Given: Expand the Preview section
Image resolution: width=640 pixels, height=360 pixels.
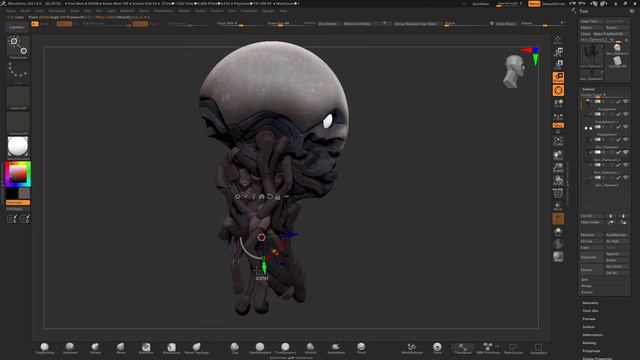Looking at the screenshot, I should [x=589, y=319].
